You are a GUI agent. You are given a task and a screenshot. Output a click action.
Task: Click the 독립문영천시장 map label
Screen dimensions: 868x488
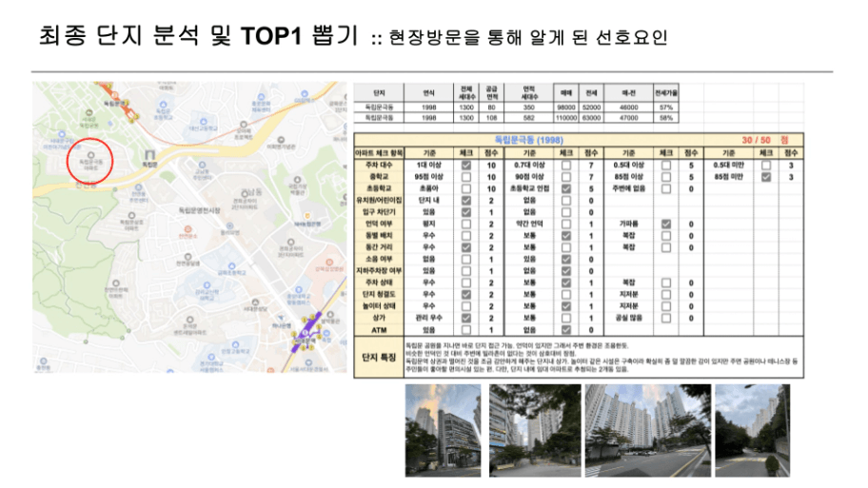coord(199,210)
